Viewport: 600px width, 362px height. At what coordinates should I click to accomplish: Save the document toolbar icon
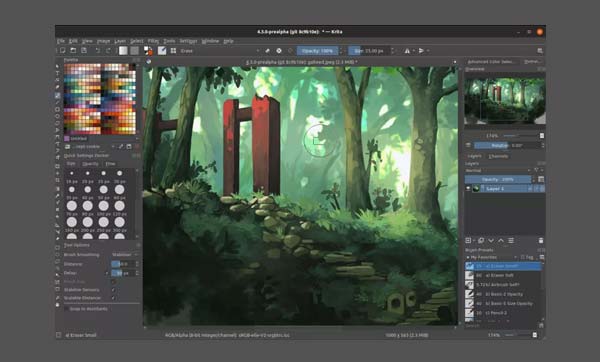coord(84,51)
